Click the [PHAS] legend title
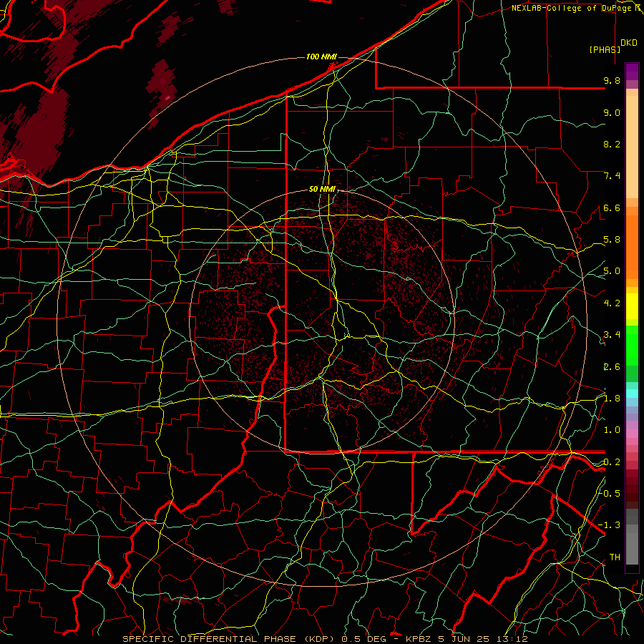 click(x=605, y=49)
